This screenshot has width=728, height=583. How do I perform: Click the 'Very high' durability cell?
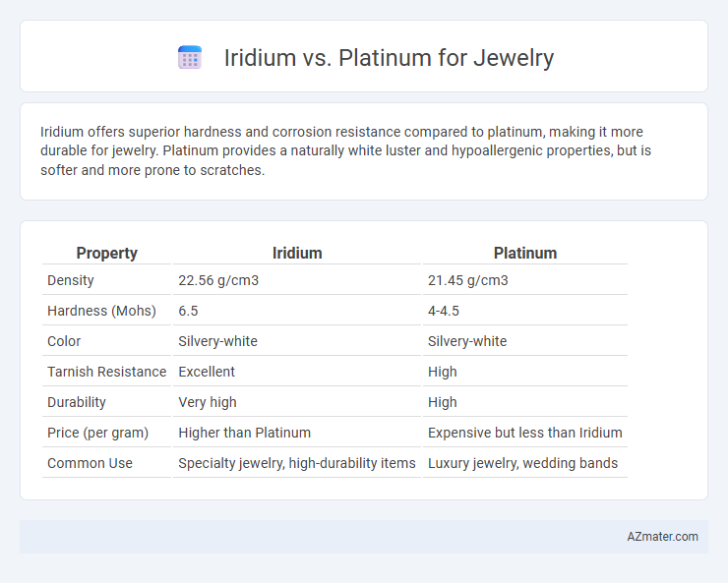point(208,402)
